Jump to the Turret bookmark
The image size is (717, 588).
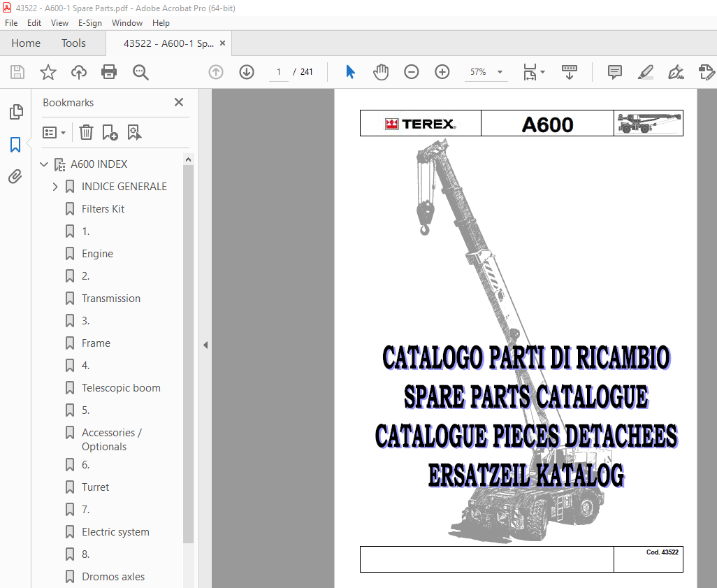(95, 487)
